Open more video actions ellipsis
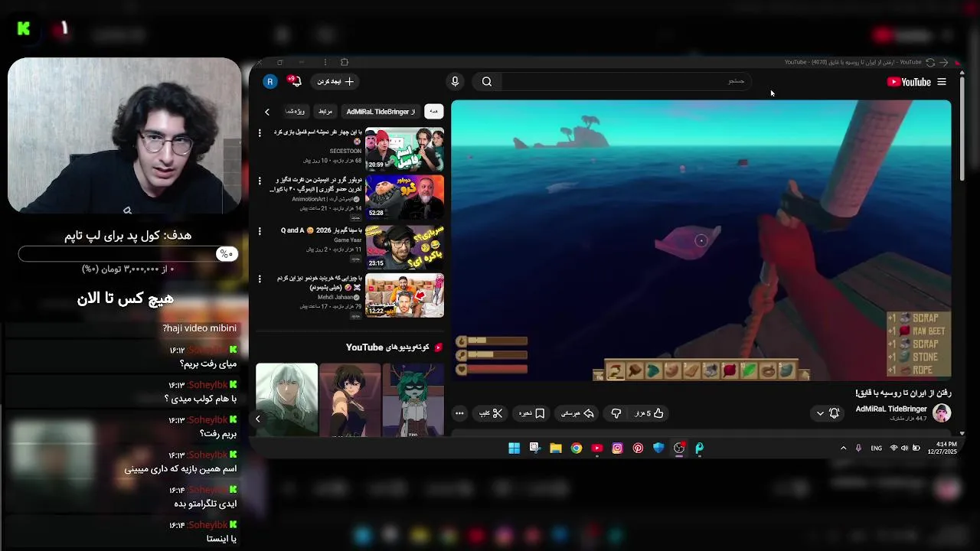This screenshot has height=551, width=980. pyautogui.click(x=459, y=413)
